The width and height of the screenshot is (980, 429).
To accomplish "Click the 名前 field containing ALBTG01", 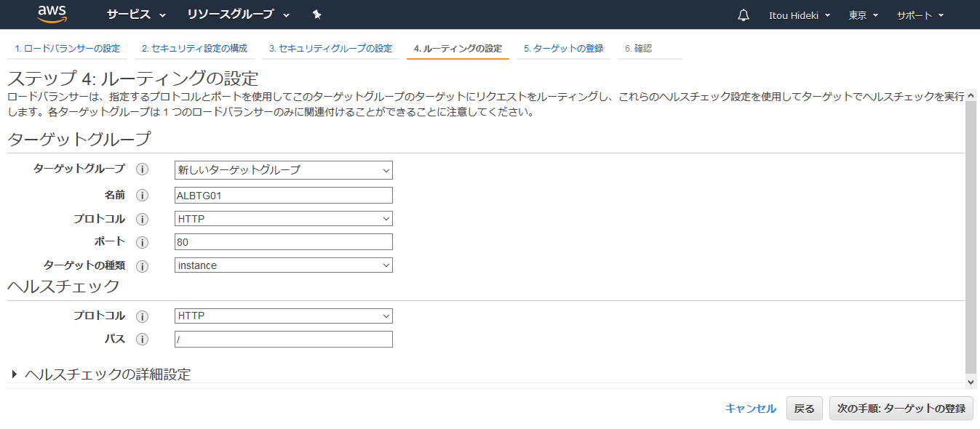I will click(x=284, y=195).
